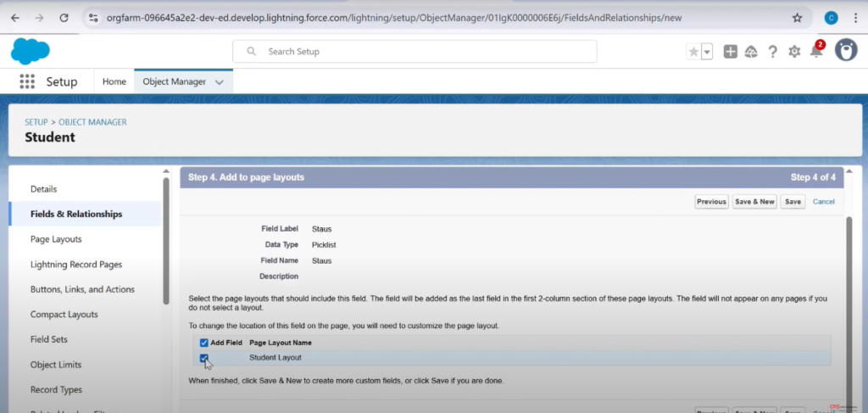The height and width of the screenshot is (413, 868).
Task: Click the Salesforce cloud logo
Action: coord(31,51)
